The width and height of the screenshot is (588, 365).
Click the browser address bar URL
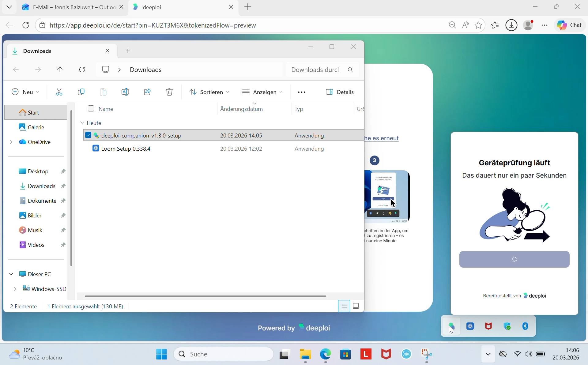pos(153,25)
